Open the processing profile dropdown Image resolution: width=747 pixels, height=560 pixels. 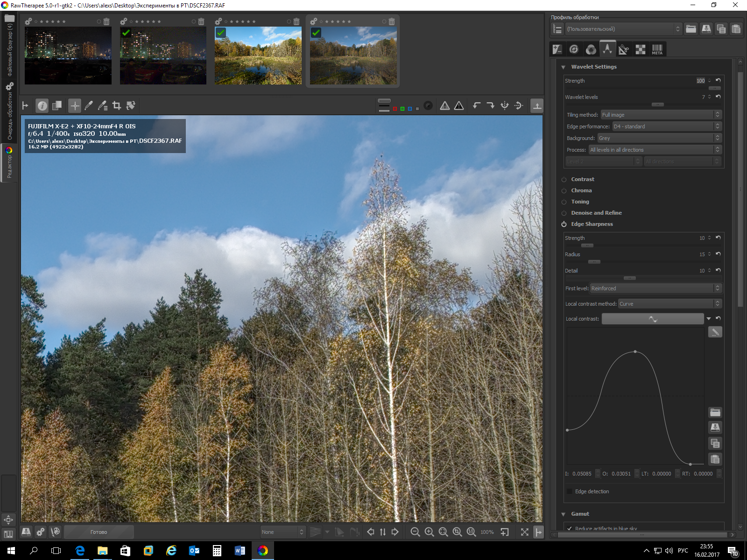click(623, 29)
